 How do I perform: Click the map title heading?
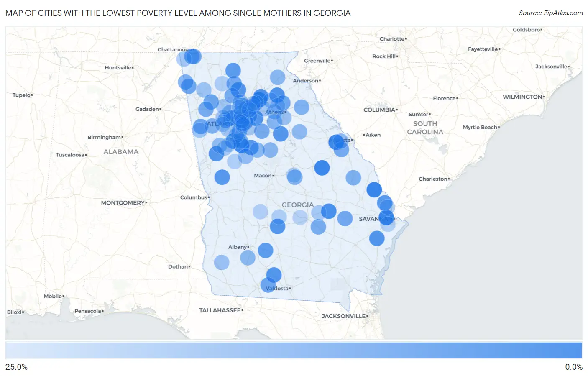coord(178,13)
